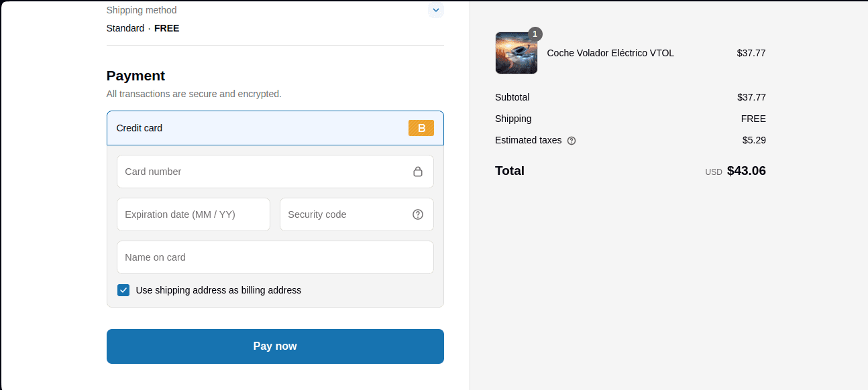868x390 pixels.
Task: Click into the Security code field
Action: click(342, 214)
